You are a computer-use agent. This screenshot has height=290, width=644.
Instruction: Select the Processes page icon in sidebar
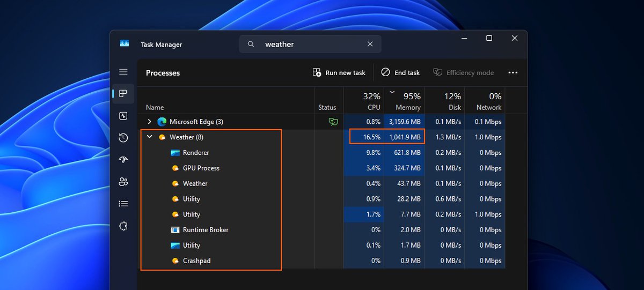(x=123, y=94)
